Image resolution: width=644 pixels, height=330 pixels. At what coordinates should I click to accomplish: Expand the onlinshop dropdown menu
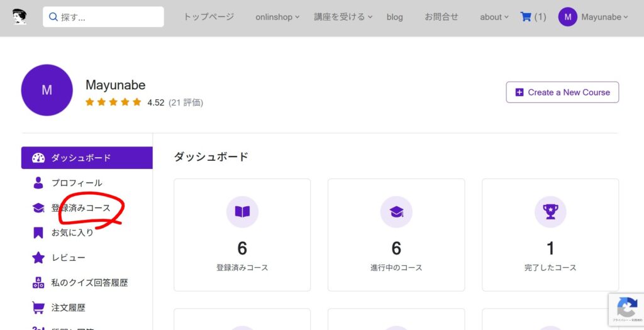point(277,17)
